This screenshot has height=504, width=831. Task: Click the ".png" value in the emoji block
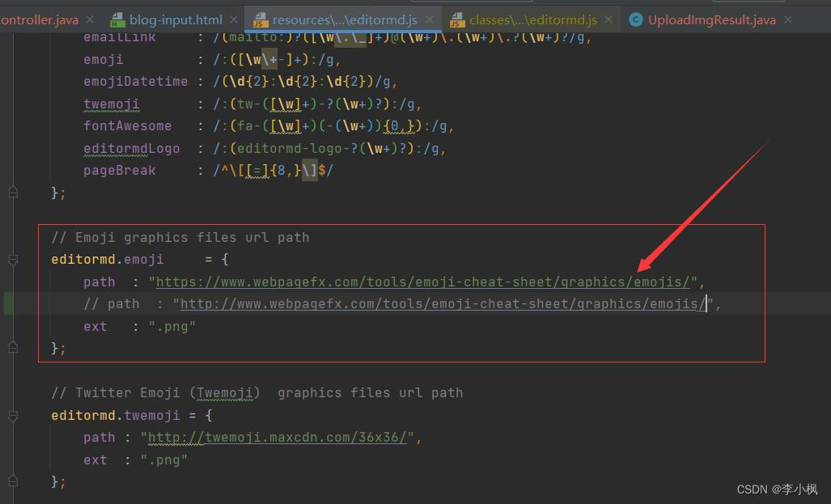172,327
